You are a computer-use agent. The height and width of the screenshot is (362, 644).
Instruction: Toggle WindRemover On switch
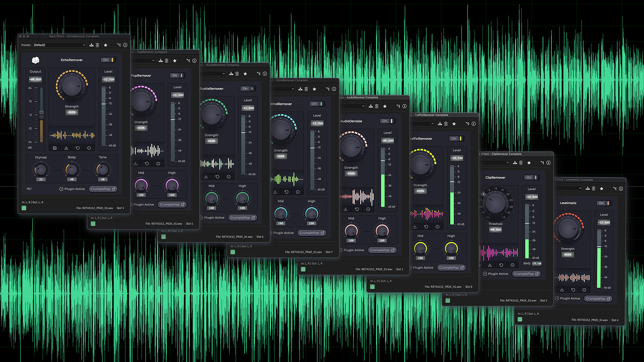pos(317,104)
